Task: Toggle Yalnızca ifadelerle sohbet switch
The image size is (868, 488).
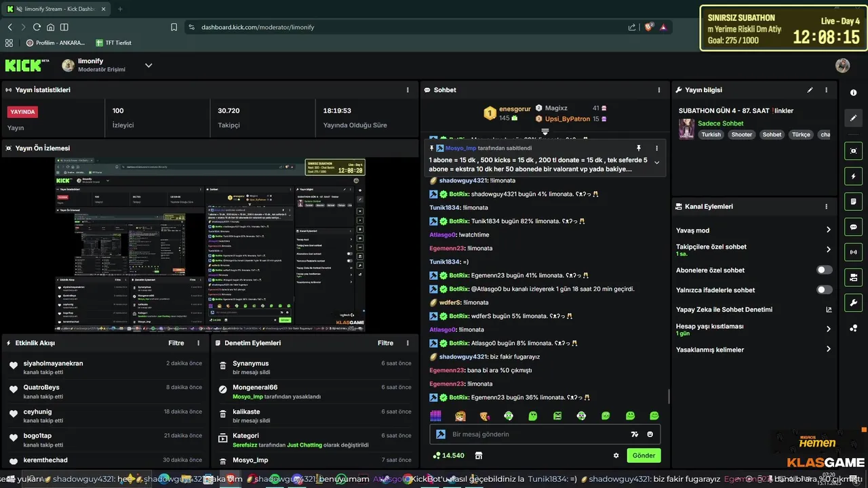Action: 825,289
